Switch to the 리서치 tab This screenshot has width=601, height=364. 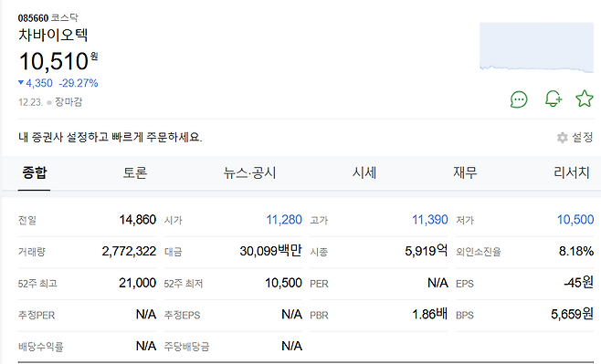(572, 172)
